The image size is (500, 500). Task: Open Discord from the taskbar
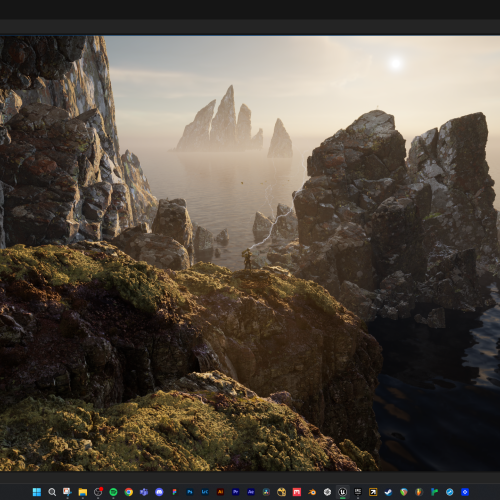159,492
